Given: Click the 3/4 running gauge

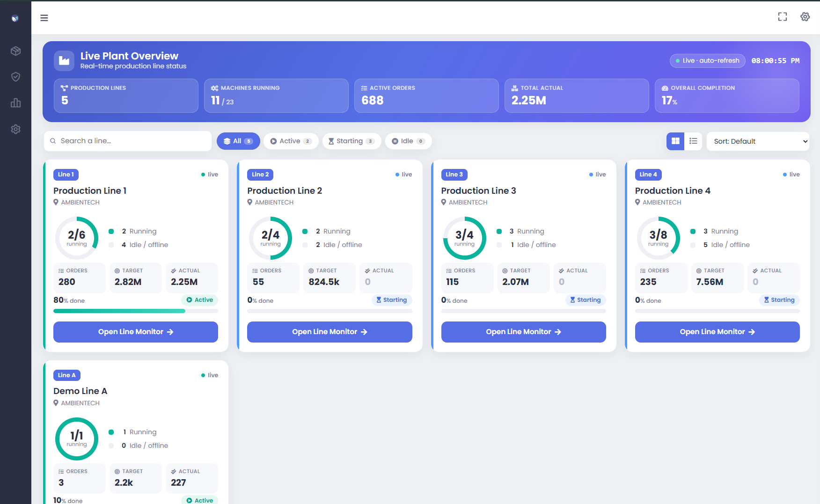Looking at the screenshot, I should (465, 238).
